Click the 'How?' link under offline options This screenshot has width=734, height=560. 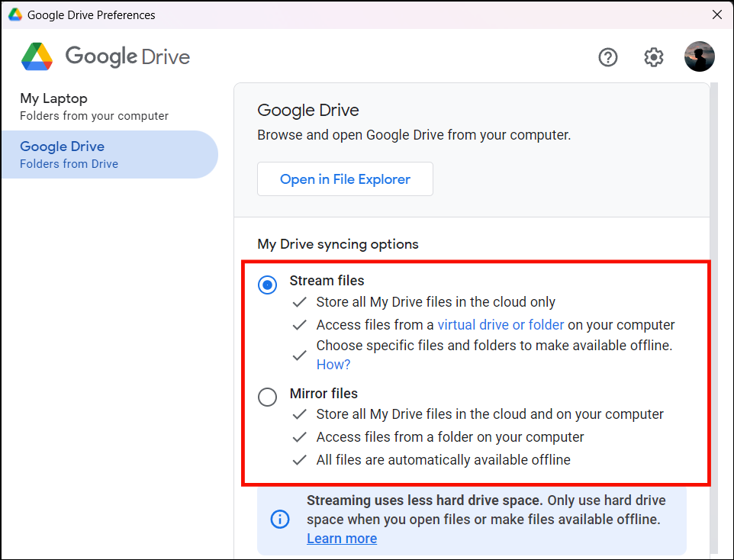[333, 365]
